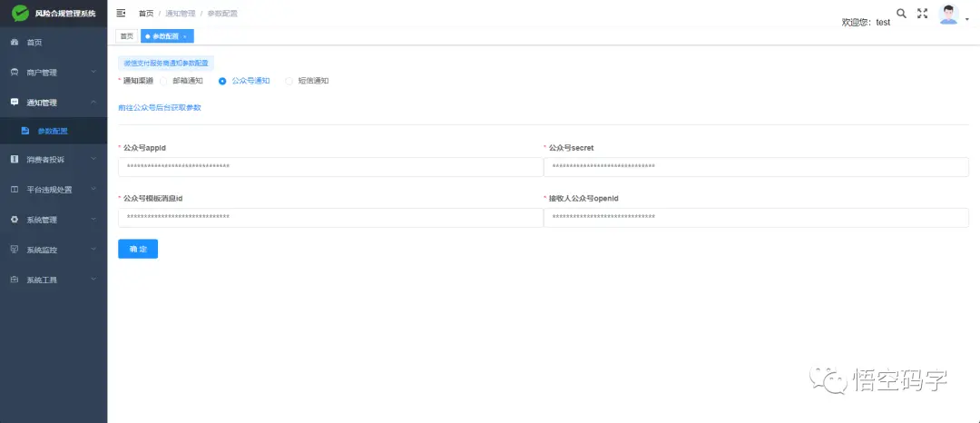Click 首页 in the breadcrumb
Viewport: 980px width, 423px height.
[146, 13]
